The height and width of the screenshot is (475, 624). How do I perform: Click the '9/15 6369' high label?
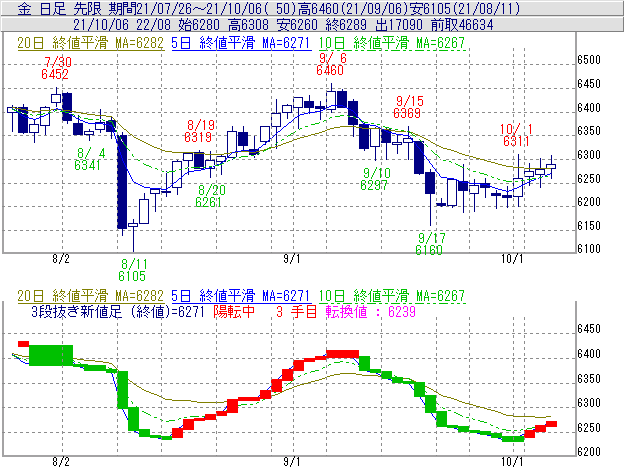pos(408,107)
